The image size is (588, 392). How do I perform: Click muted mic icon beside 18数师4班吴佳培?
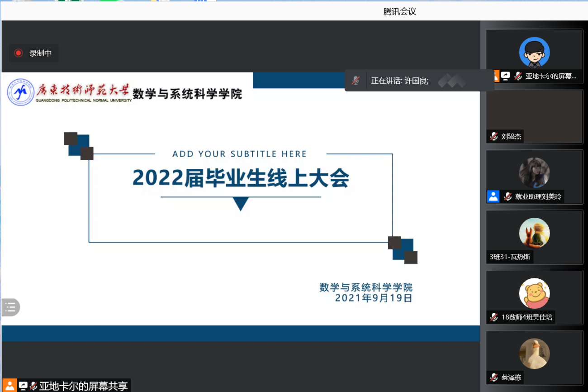point(494,317)
